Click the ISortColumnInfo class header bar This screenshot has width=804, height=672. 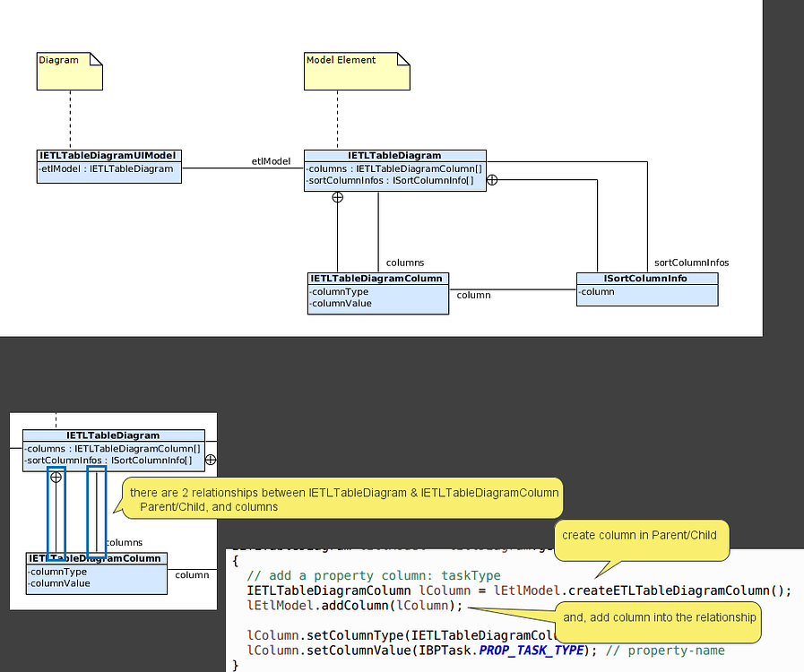point(646,278)
